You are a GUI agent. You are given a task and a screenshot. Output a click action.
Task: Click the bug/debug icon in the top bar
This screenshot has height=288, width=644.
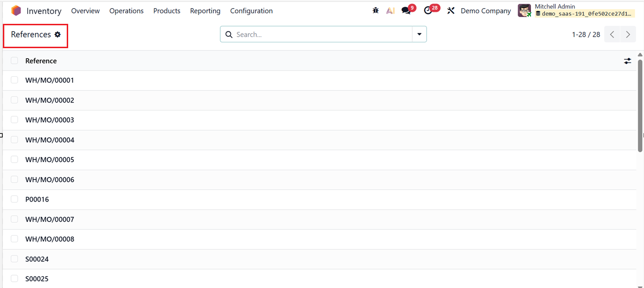click(x=376, y=10)
